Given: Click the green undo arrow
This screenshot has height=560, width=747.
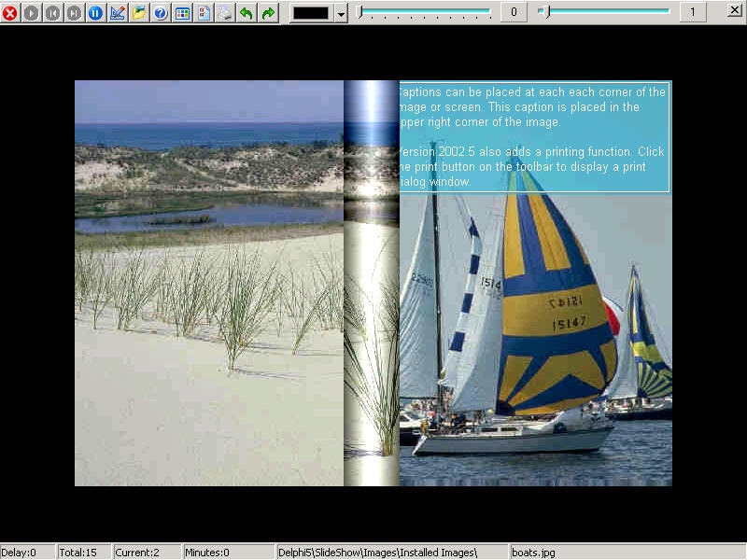Looking at the screenshot, I should pyautogui.click(x=247, y=12).
